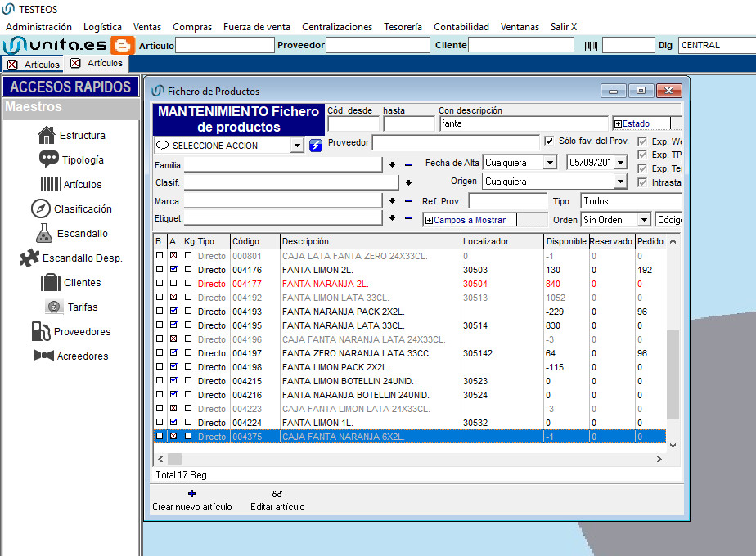
Task: Click Marca down arrow icon
Action: pos(392,201)
